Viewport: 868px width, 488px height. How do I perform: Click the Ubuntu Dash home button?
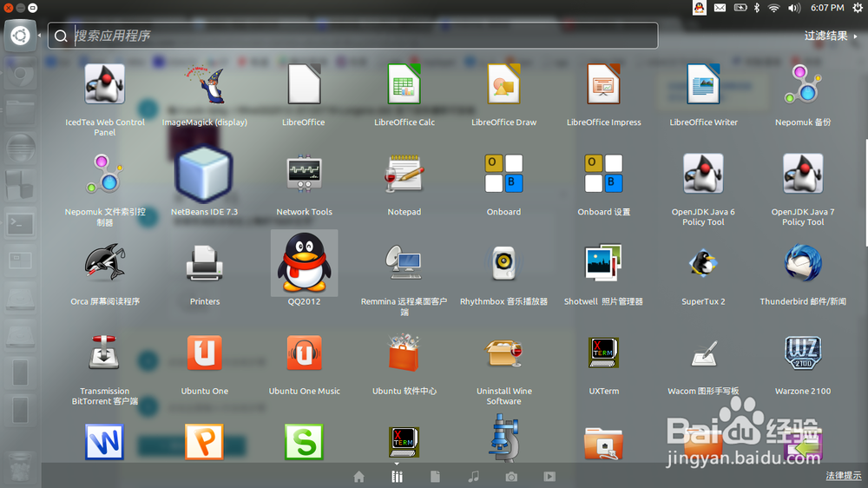(21, 36)
